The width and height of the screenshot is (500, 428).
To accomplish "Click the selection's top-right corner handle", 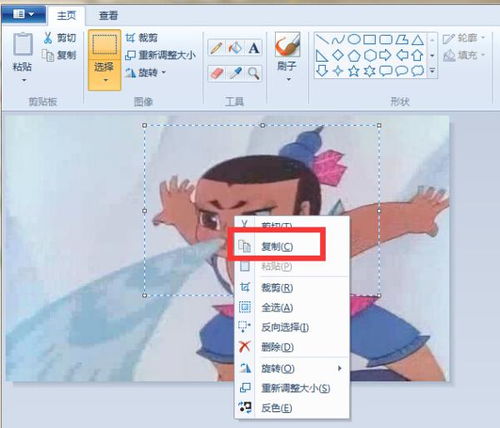I will [x=379, y=125].
